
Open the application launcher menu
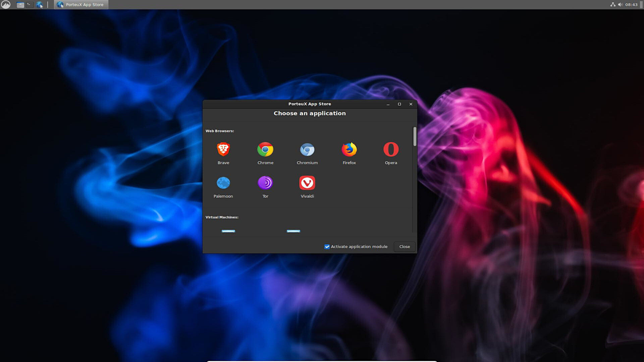(x=6, y=4)
